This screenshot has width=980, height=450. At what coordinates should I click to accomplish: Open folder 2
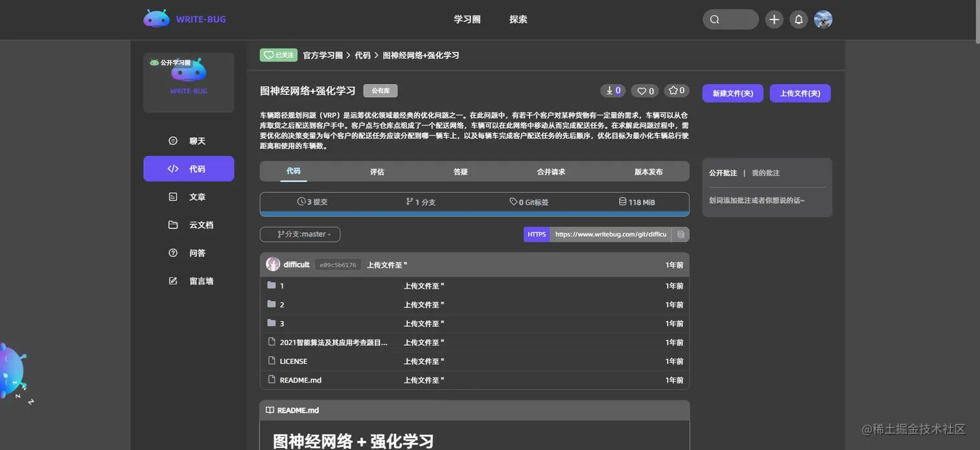(x=282, y=304)
